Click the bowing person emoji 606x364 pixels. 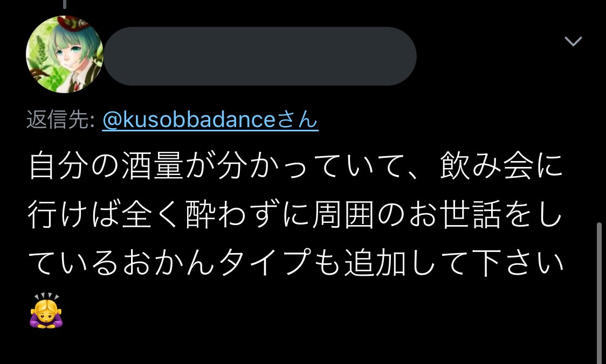click(x=46, y=311)
